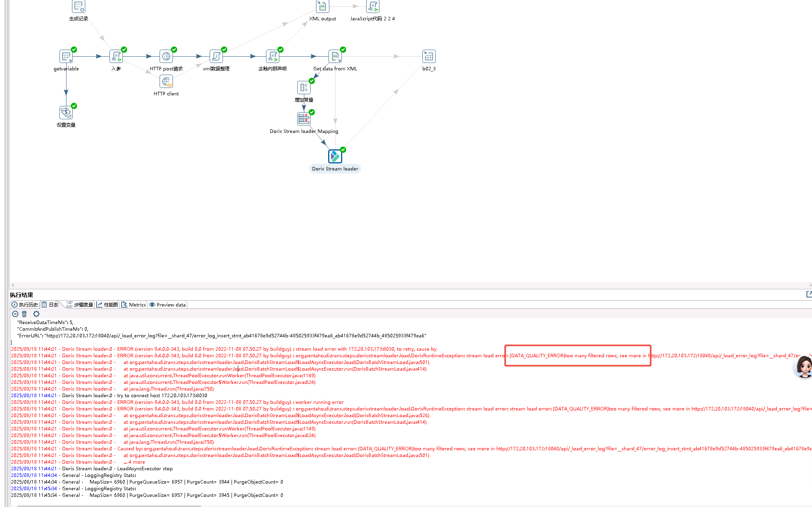812x507 pixels.
Task: Switch to the 执行历史 tab
Action: [25, 305]
